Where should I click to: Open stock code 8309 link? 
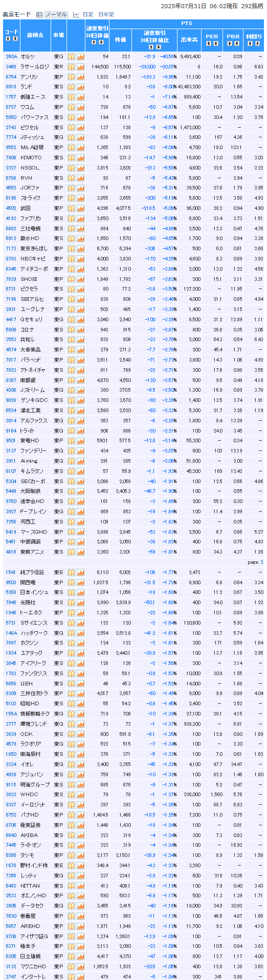pyautogui.click(x=11, y=694)
